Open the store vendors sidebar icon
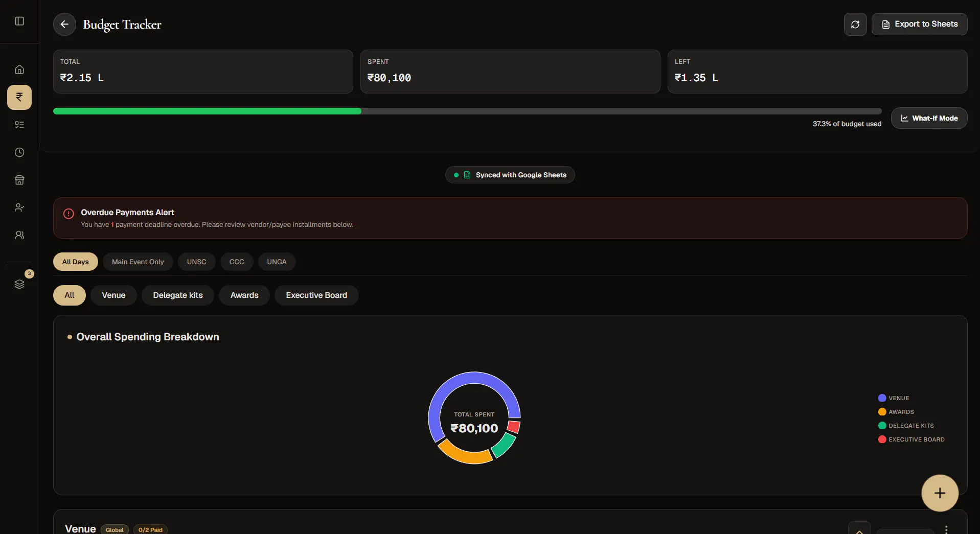This screenshot has width=980, height=534. pyautogui.click(x=19, y=180)
